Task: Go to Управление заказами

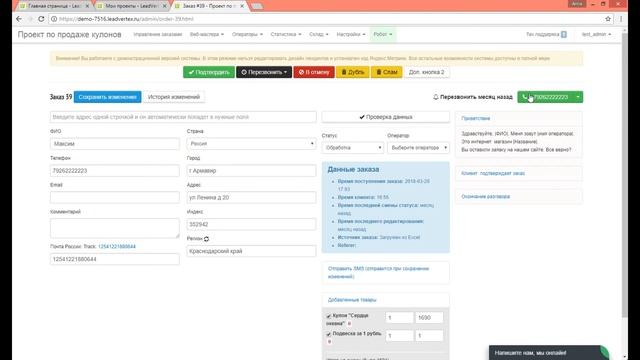Action: 158,34
